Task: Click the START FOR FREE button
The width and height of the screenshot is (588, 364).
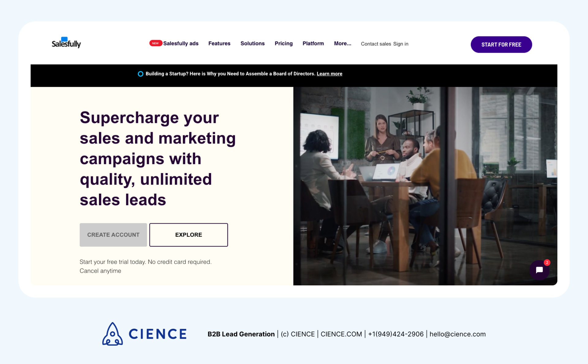Action: click(x=501, y=44)
